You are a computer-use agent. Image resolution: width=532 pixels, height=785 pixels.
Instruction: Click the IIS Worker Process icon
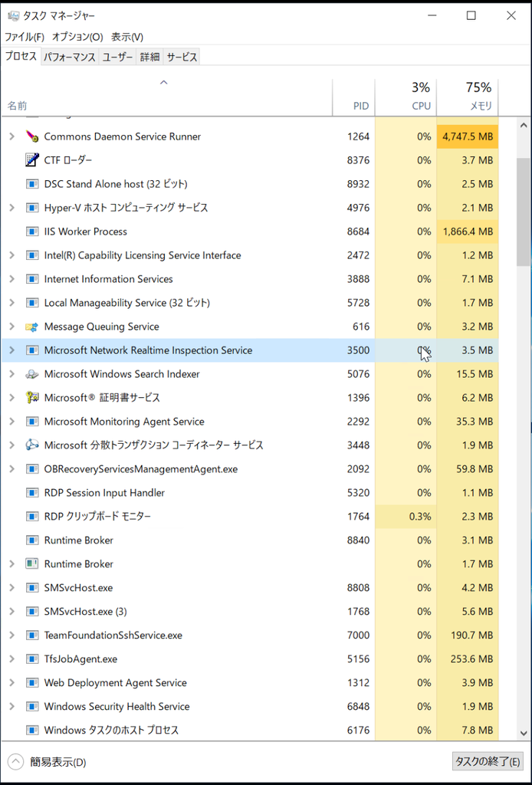[x=32, y=232]
